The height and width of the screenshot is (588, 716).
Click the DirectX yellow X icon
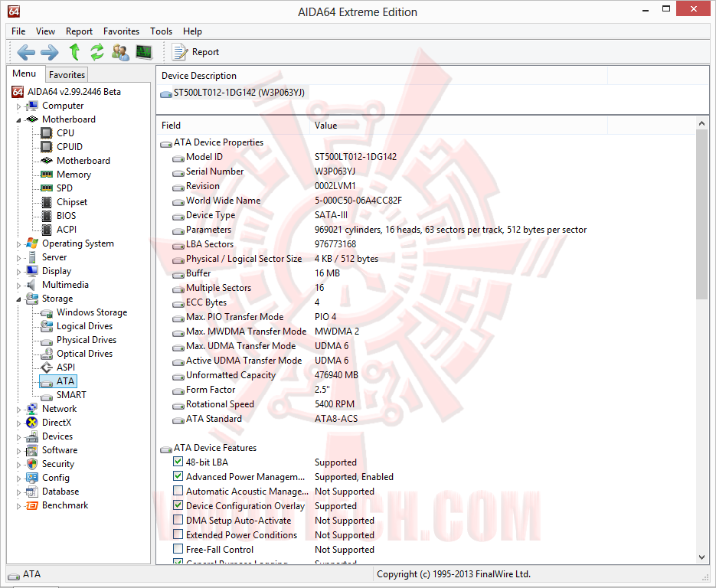pos(32,423)
